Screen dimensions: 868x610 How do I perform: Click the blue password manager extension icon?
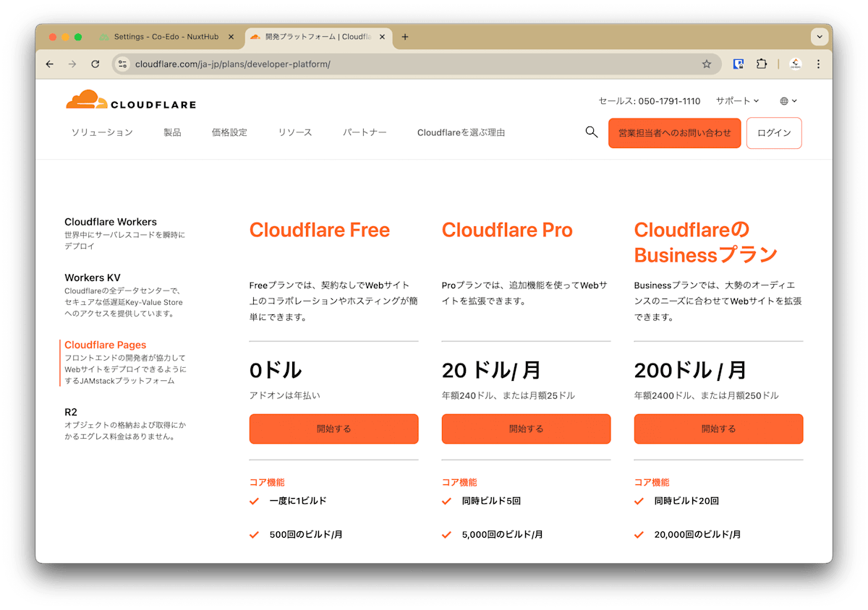pos(739,64)
